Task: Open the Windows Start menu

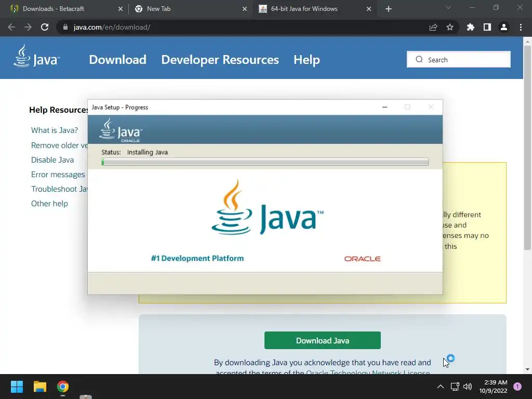Action: [17, 387]
